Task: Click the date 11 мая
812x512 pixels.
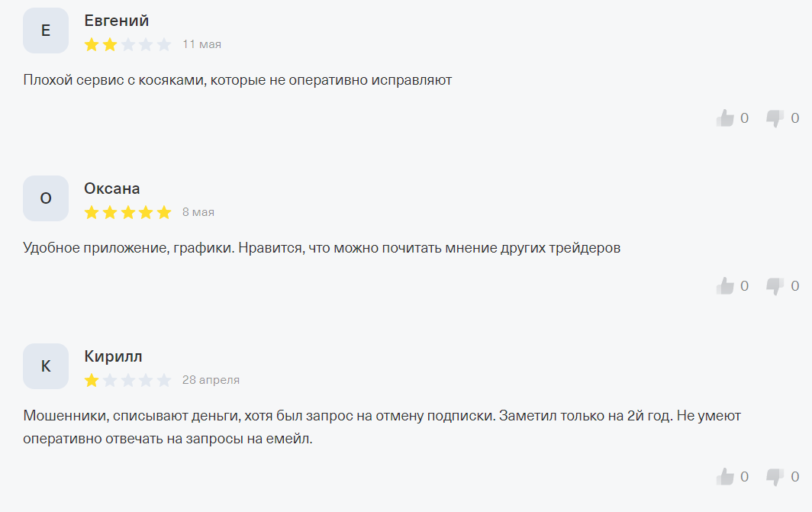Action: click(201, 44)
